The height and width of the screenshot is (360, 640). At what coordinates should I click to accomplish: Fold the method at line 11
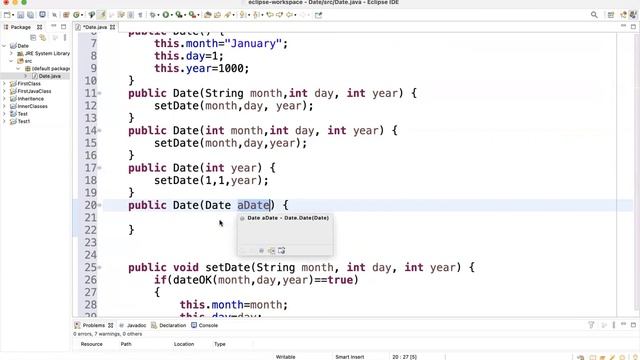pos(100,93)
